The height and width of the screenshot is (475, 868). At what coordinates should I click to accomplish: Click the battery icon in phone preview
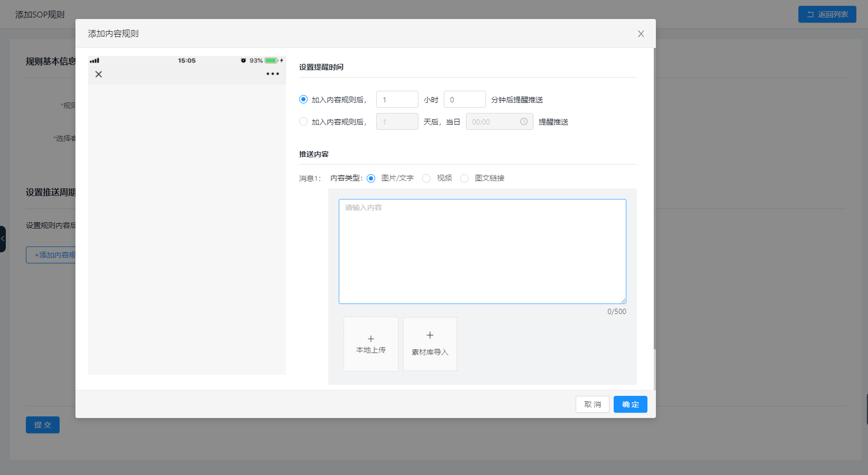click(x=272, y=61)
